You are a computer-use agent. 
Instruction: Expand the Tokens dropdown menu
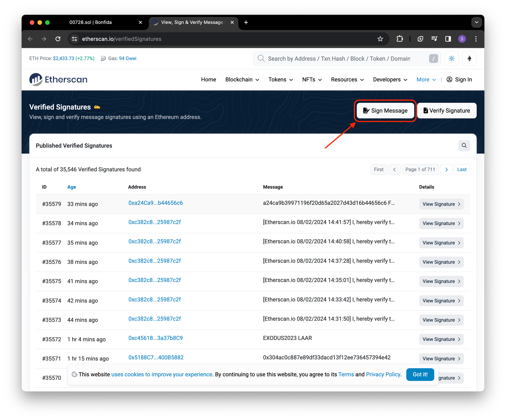280,80
